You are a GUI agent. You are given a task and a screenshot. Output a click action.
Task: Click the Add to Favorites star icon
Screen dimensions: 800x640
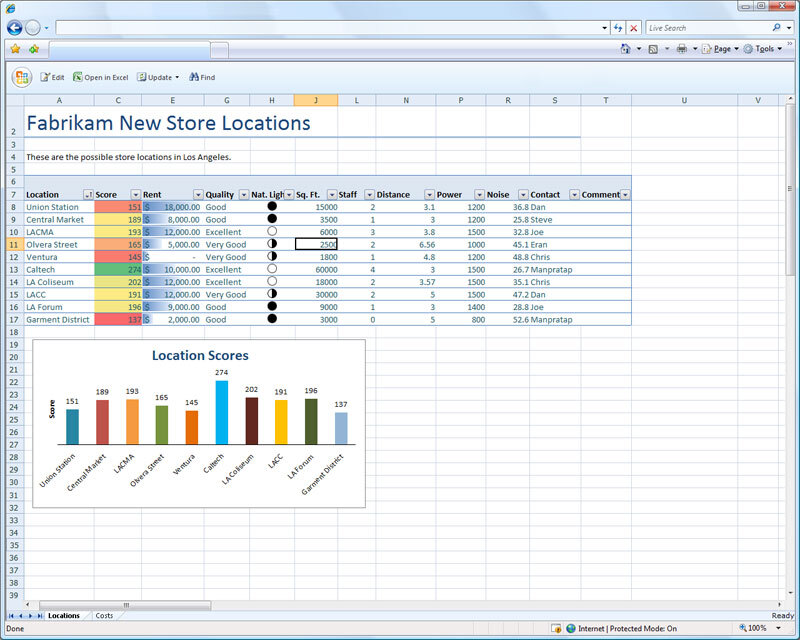point(34,49)
